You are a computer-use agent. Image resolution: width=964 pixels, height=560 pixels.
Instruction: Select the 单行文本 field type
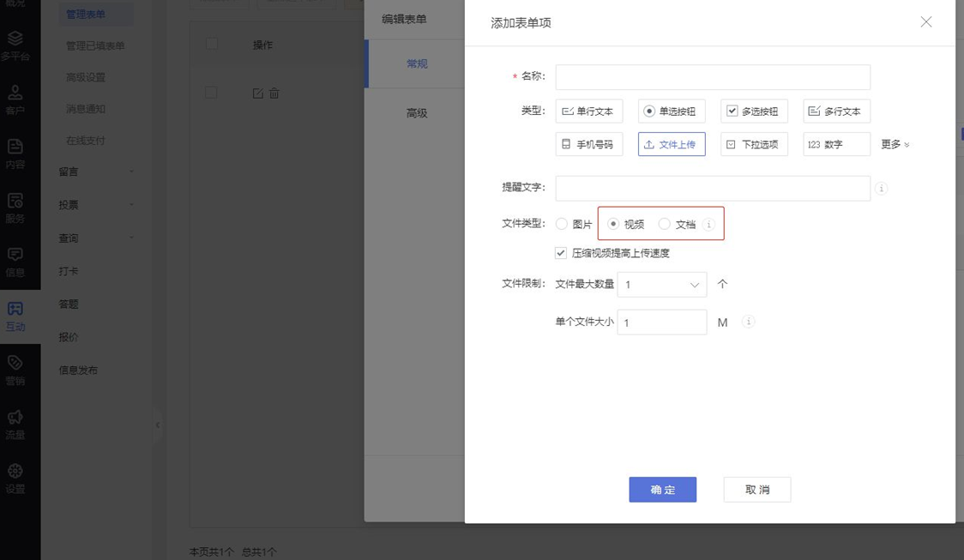pyautogui.click(x=589, y=111)
